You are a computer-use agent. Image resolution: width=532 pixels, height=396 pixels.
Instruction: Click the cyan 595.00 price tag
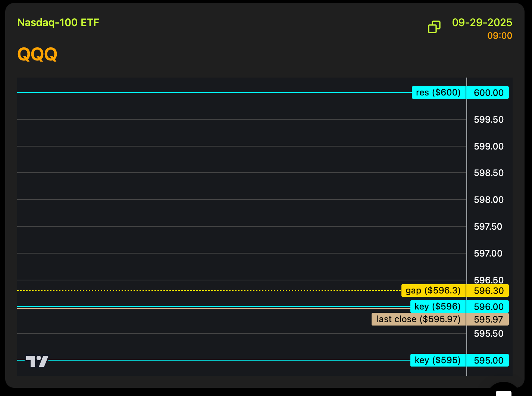click(488, 361)
